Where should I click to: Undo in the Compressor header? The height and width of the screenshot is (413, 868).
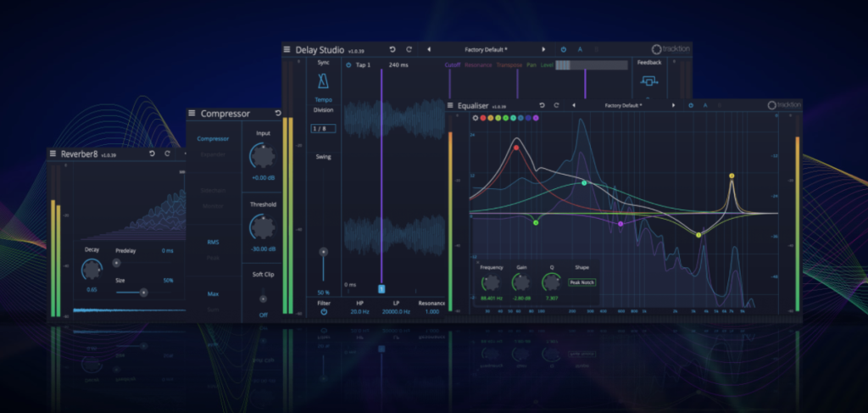coord(278,113)
